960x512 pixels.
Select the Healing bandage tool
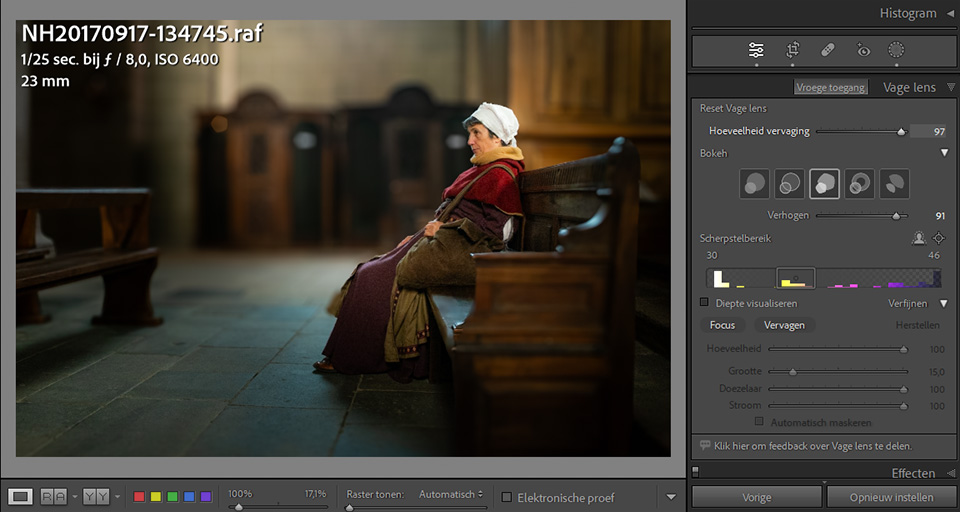click(828, 50)
